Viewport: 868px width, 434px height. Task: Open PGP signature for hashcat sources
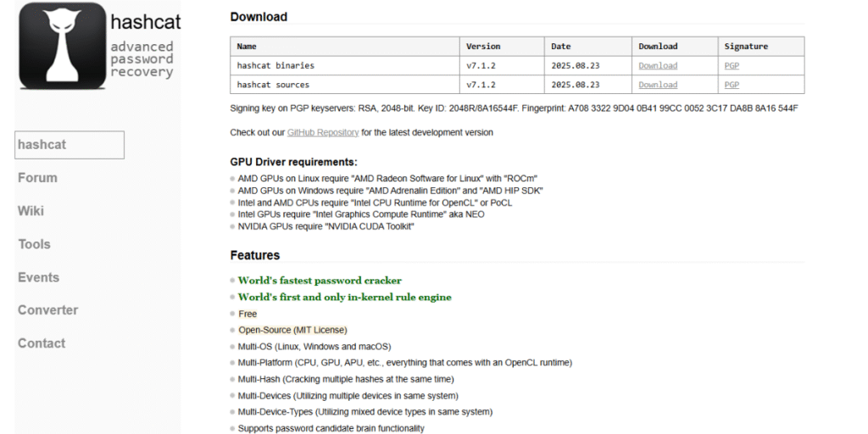pos(732,85)
